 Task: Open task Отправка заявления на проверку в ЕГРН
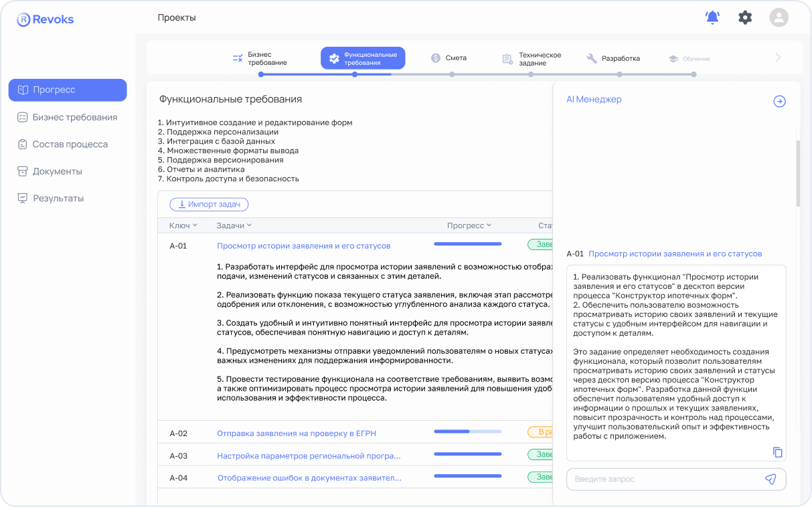pyautogui.click(x=297, y=433)
